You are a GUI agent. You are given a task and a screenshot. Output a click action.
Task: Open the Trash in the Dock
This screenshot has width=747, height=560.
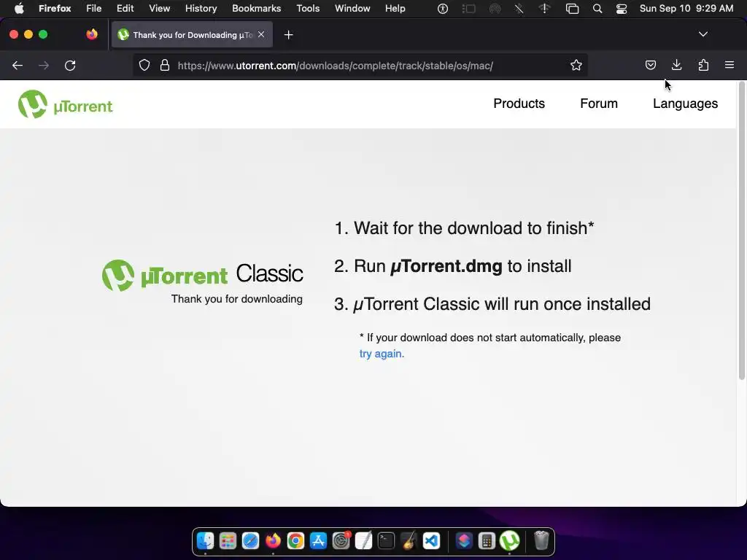pos(541,540)
